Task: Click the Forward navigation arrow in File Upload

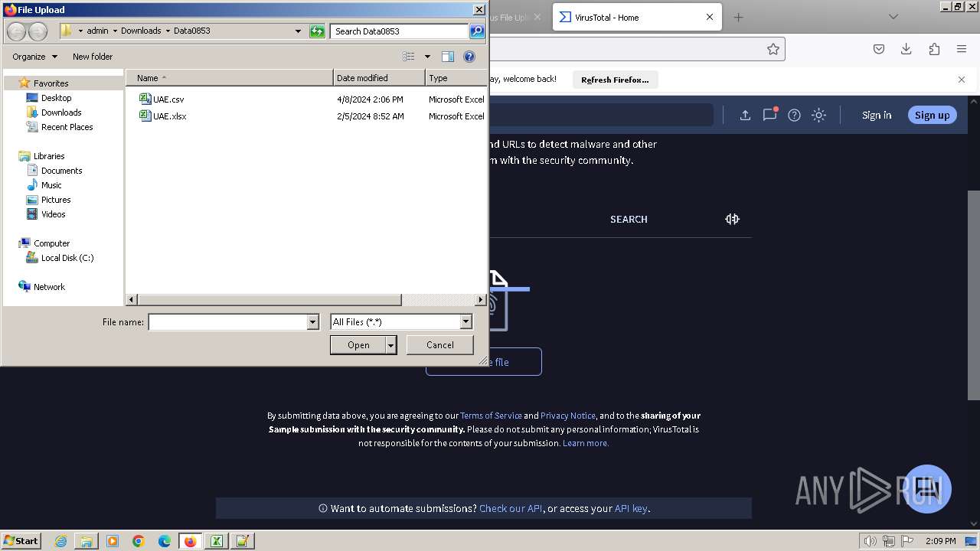Action: point(38,31)
